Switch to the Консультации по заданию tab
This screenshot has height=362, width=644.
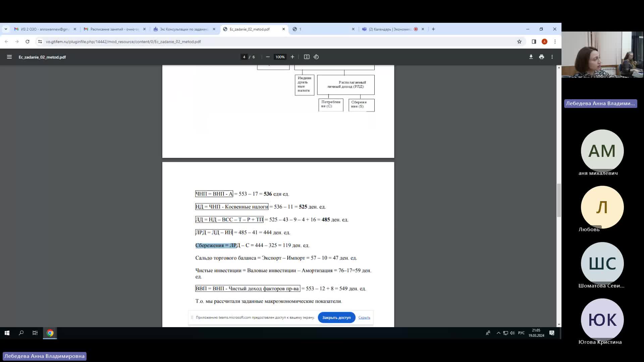pyautogui.click(x=184, y=29)
